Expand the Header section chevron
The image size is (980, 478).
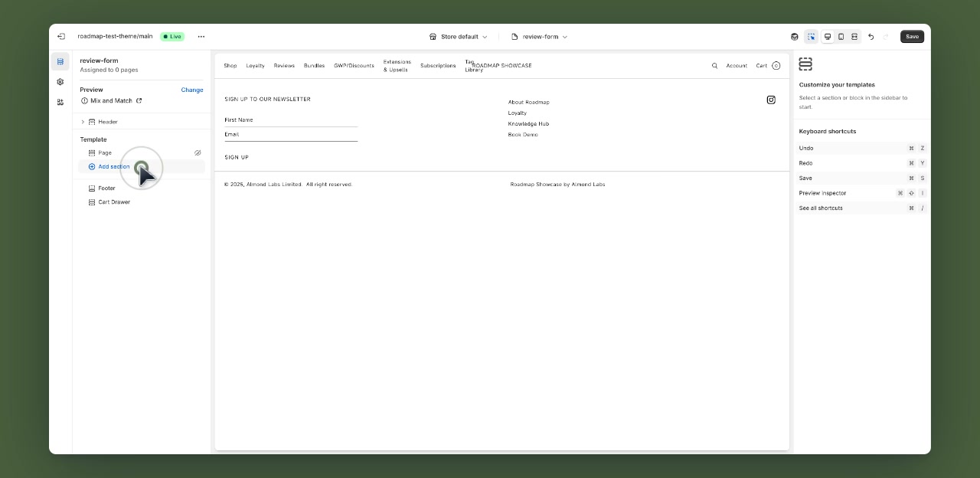click(83, 121)
